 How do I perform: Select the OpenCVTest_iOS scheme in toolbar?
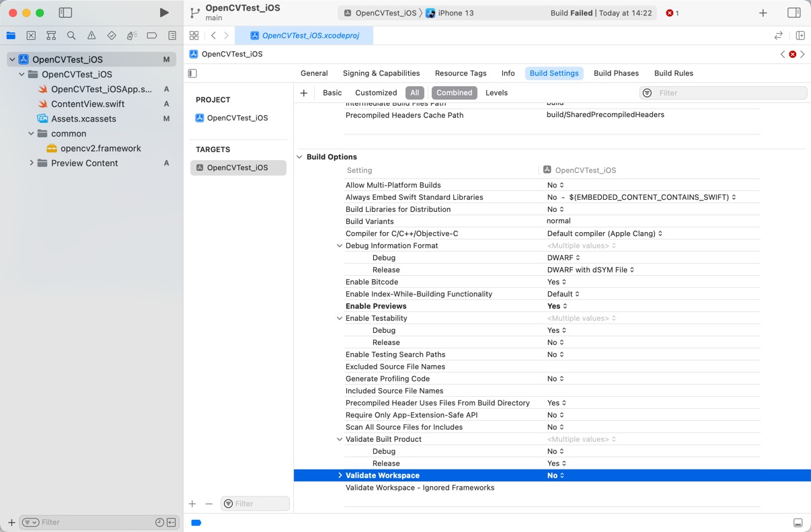(380, 13)
